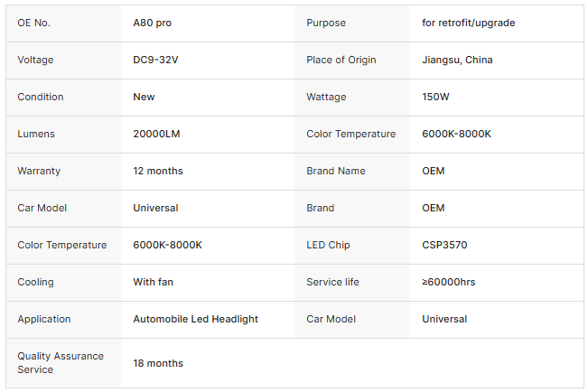Click the '20000LM' lumens value
The height and width of the screenshot is (392, 588).
pos(156,134)
